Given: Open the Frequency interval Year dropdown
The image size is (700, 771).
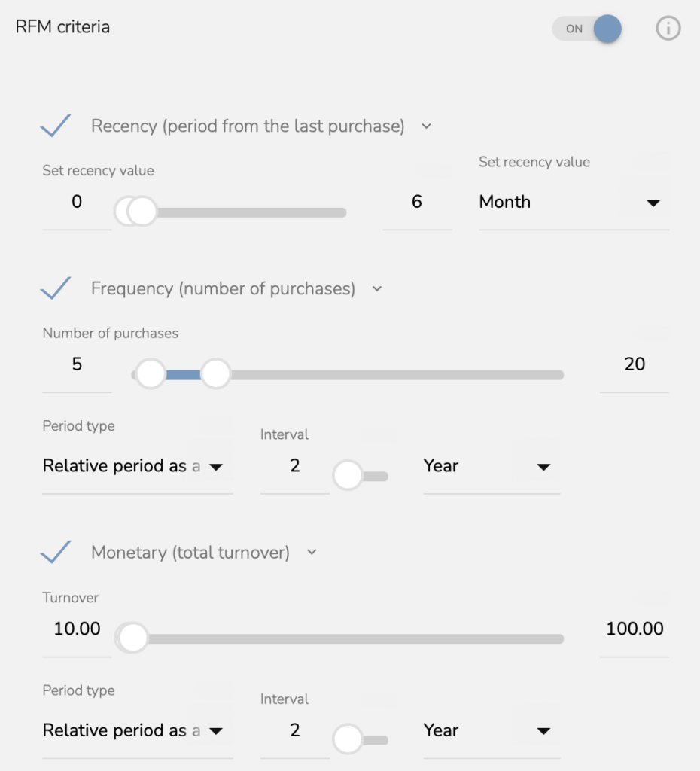Looking at the screenshot, I should [492, 465].
